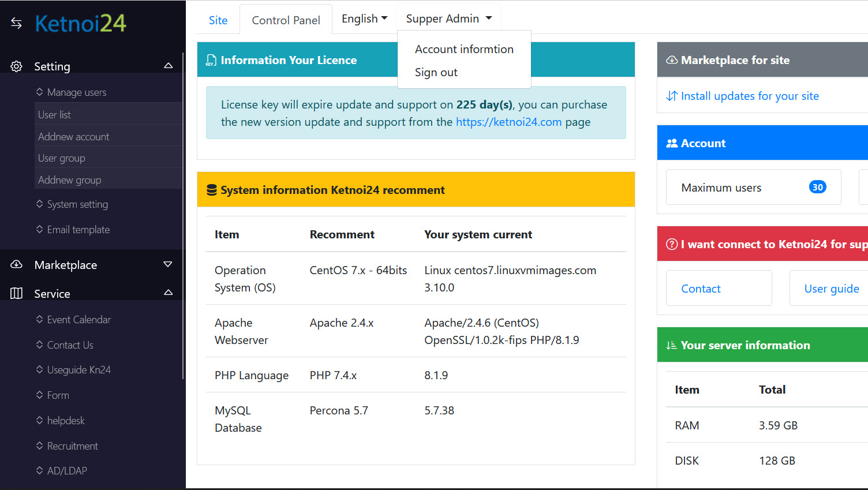Image resolution: width=868 pixels, height=490 pixels.
Task: Click the PHP 7.4.x recommendation cell
Action: (333, 375)
